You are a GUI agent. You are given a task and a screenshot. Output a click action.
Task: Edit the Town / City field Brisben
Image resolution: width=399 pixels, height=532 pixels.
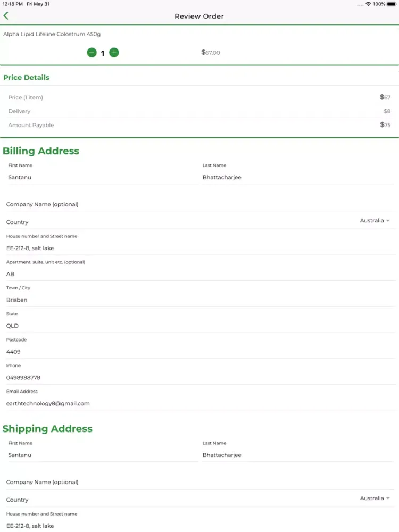pos(199,300)
